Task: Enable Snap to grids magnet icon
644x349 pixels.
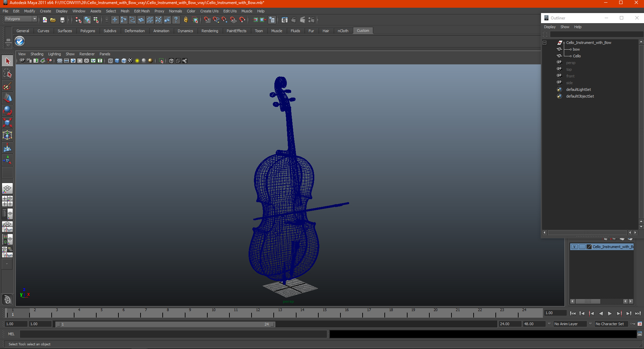Action: 207,20
